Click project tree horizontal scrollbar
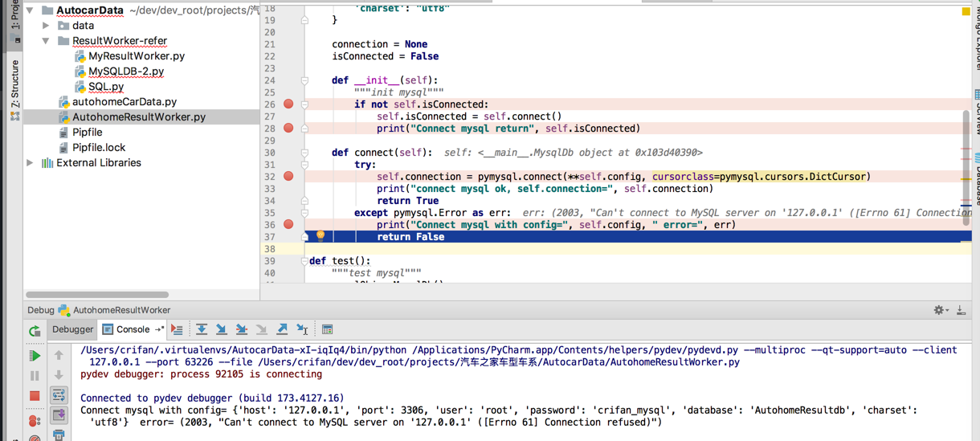 tap(97, 295)
